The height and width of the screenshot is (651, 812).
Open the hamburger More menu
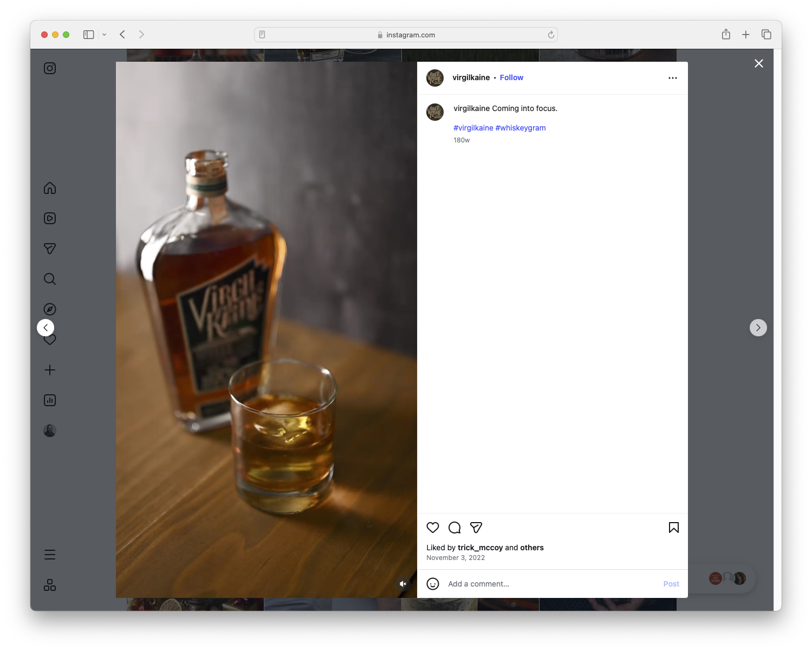tap(49, 554)
